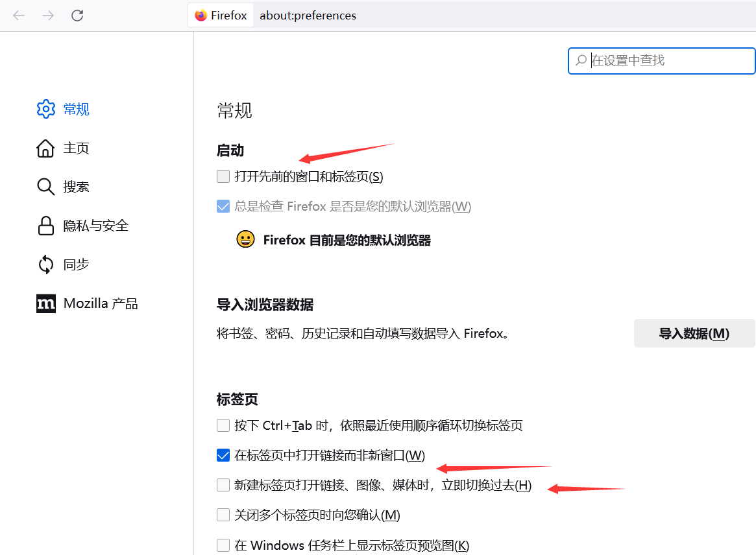Open the 搜索 settings category

click(x=76, y=187)
